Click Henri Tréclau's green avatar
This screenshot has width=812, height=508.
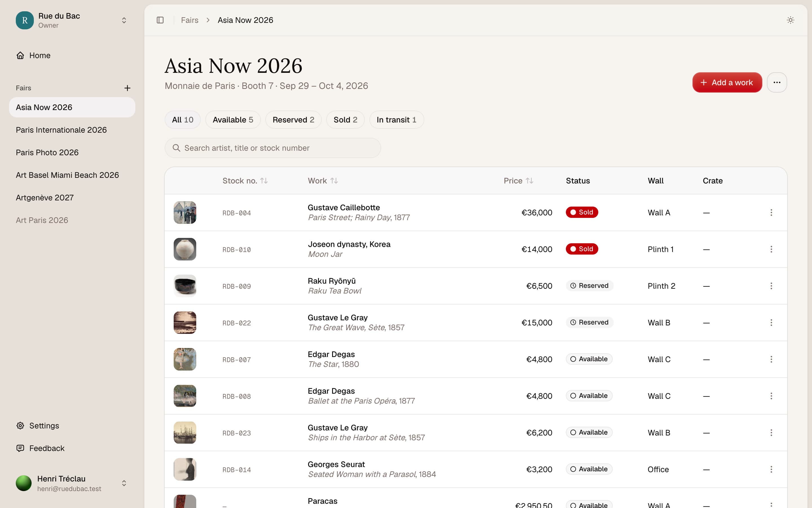pyautogui.click(x=23, y=483)
